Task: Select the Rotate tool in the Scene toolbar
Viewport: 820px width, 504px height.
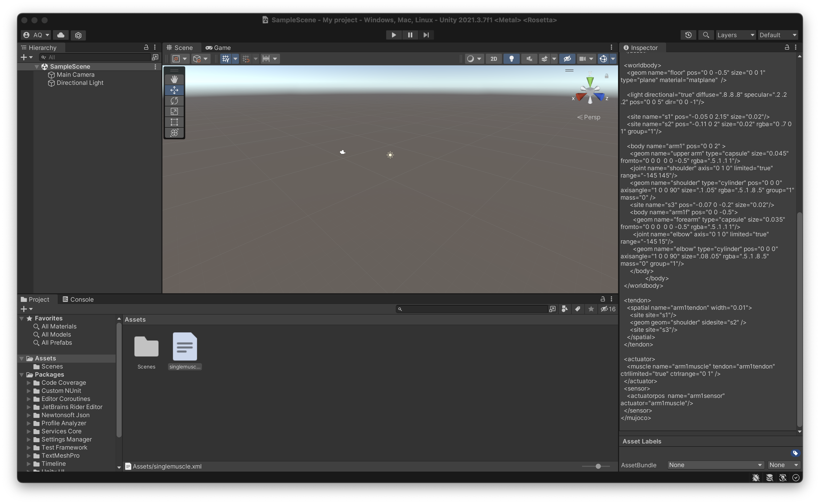Action: click(174, 101)
